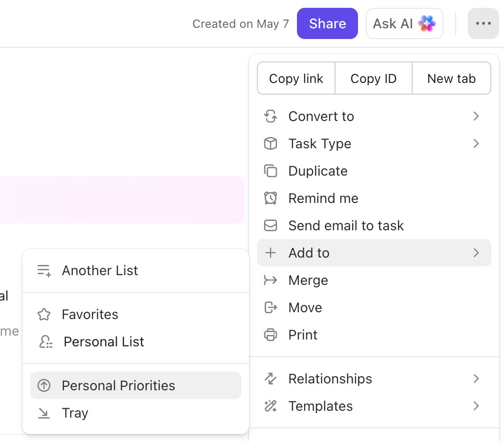This screenshot has width=504, height=441.
Task: Select the Task Type cube icon
Action: 271,143
